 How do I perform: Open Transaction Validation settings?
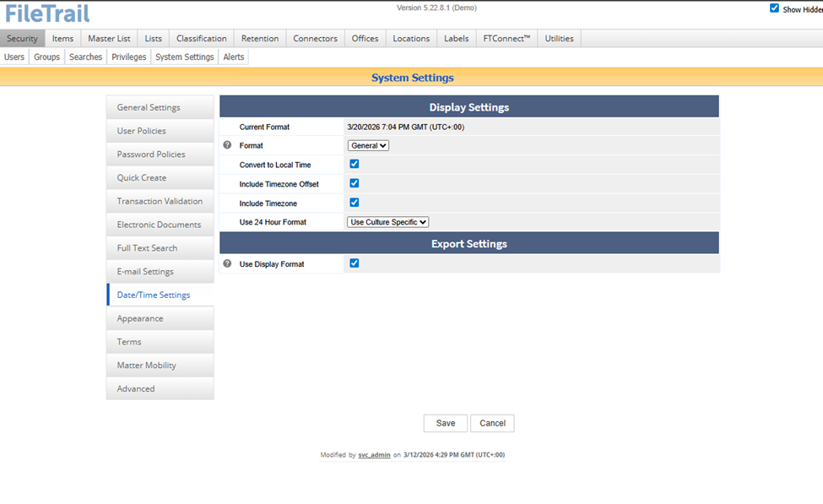[x=160, y=201]
